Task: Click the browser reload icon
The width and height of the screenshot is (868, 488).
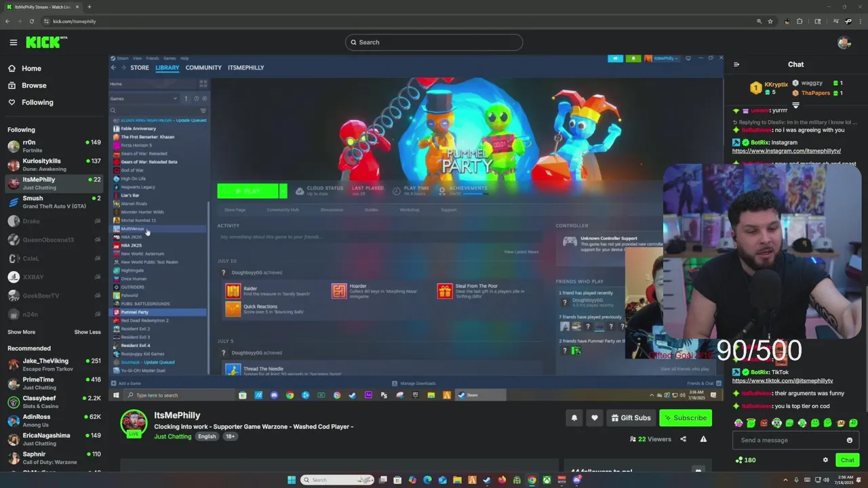Action: coord(31,21)
